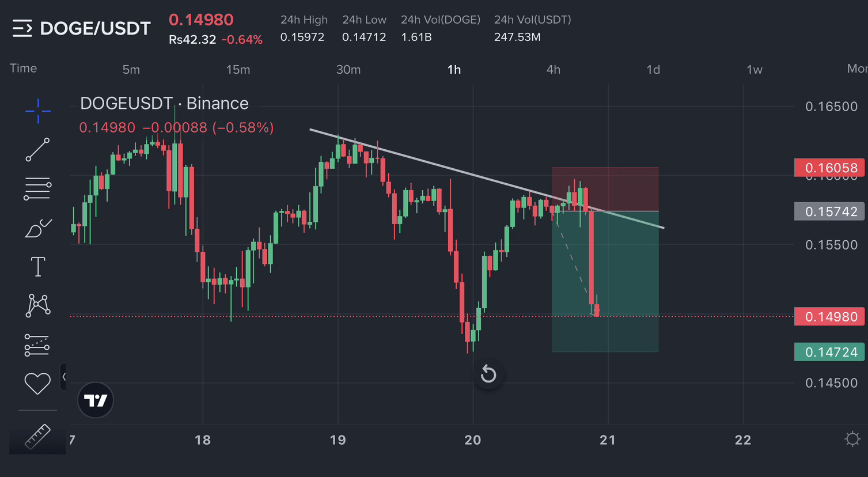Open chart settings gear icon
Screen dimensions: 868x477
[852, 440]
